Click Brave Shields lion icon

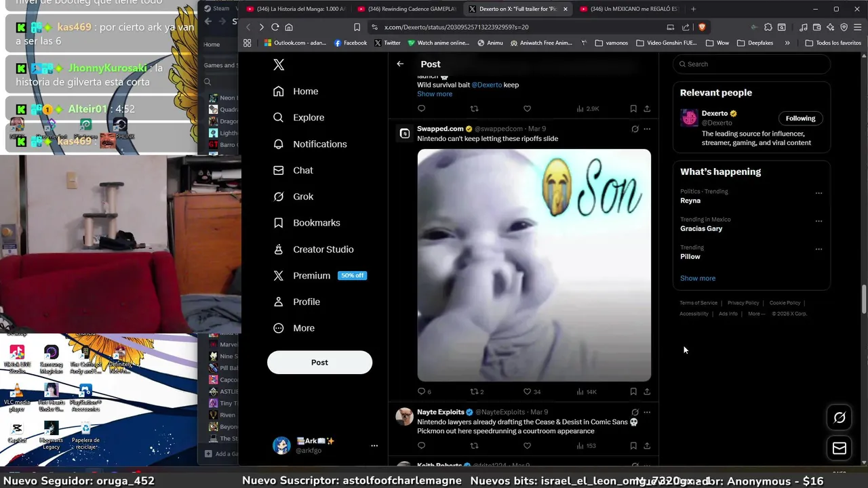point(702,27)
